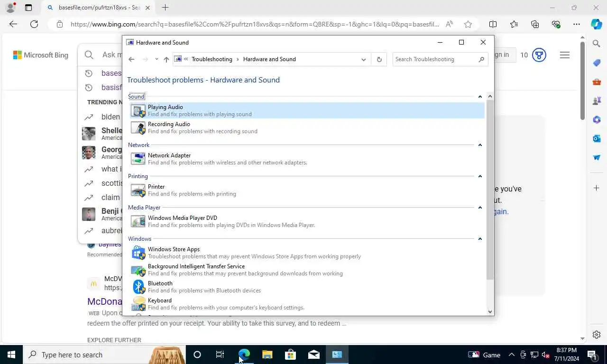Click the Edge browser back button
The height and width of the screenshot is (364, 607).
point(13,24)
